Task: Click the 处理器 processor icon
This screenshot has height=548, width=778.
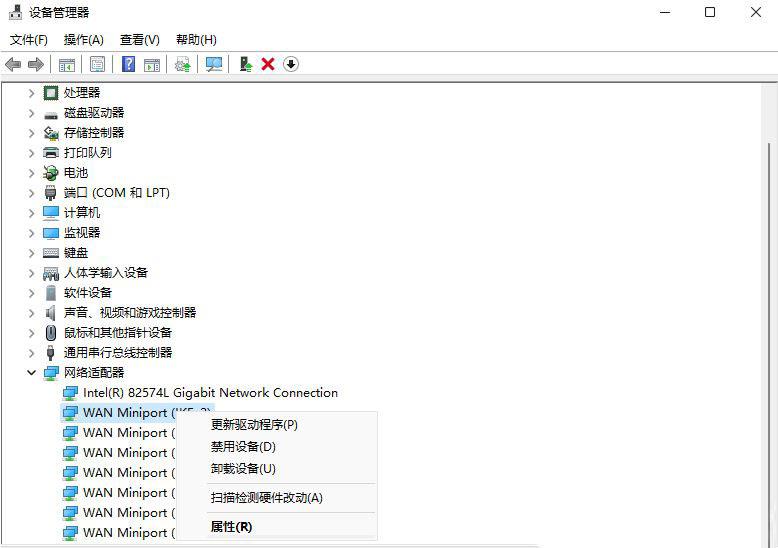Action: click(x=51, y=93)
